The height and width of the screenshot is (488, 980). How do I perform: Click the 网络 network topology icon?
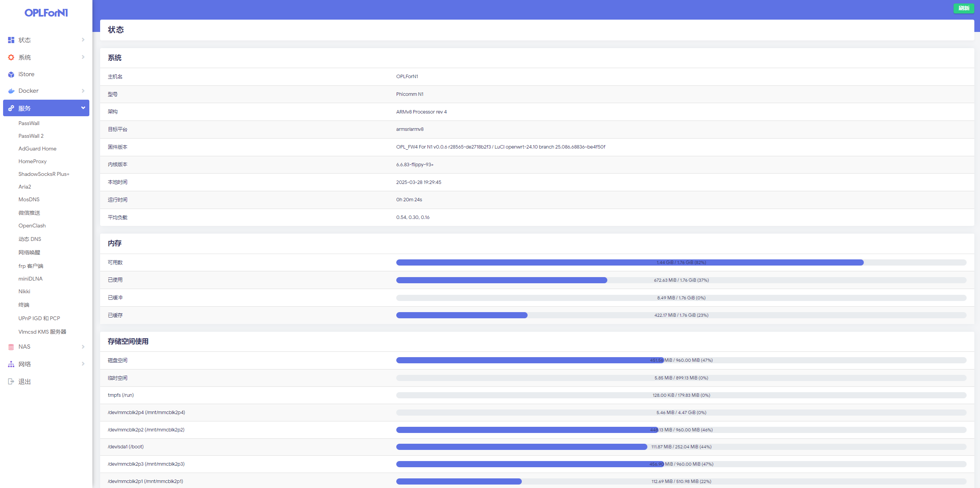(x=11, y=364)
